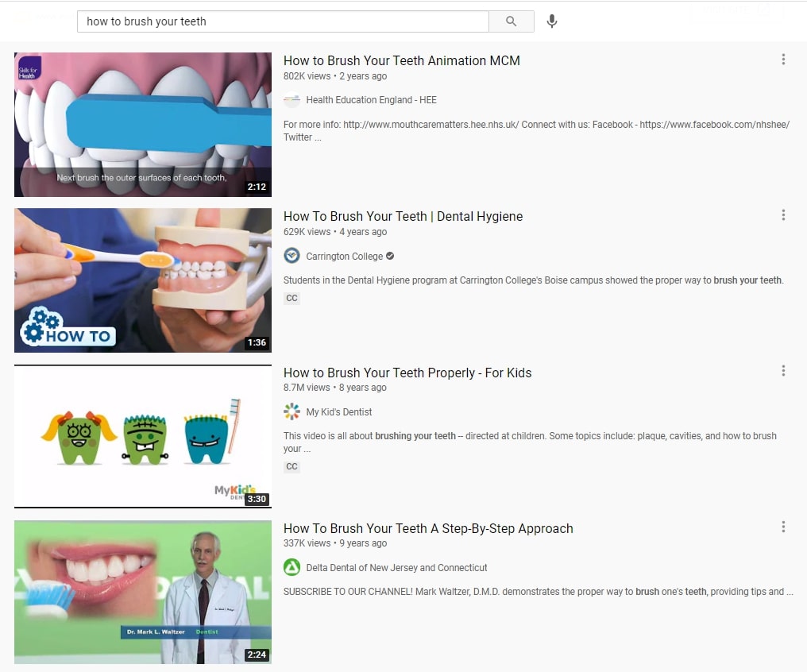
Task: Click Delta Dental channel avatar icon
Action: (x=292, y=568)
